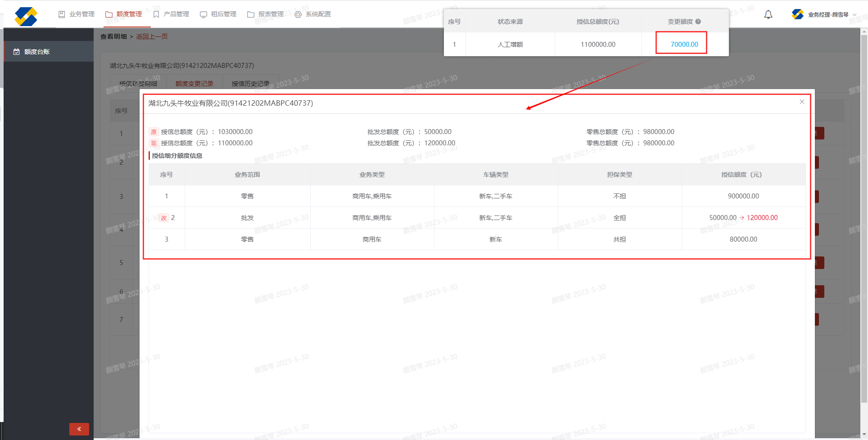The image size is (868, 440).
Task: Switch to the 授信历史记录 tab
Action: click(x=250, y=84)
